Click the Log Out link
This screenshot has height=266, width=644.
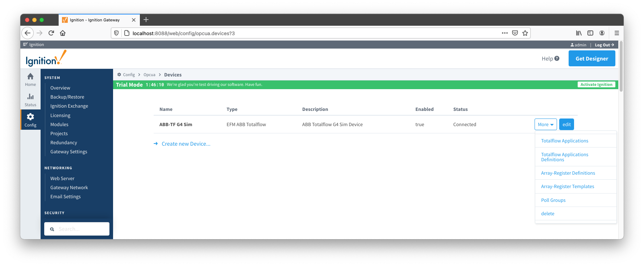[604, 45]
